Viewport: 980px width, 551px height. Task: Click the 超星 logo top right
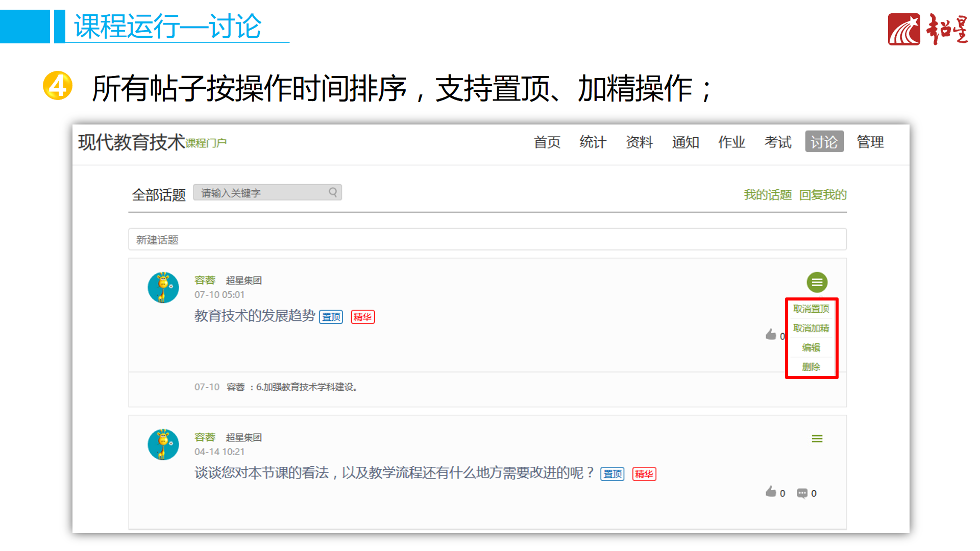point(927,30)
